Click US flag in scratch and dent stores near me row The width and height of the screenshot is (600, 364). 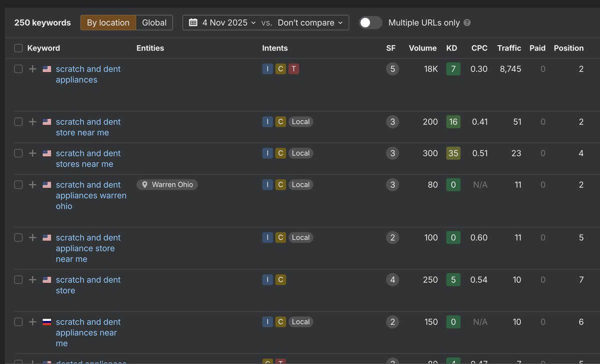[x=47, y=153]
